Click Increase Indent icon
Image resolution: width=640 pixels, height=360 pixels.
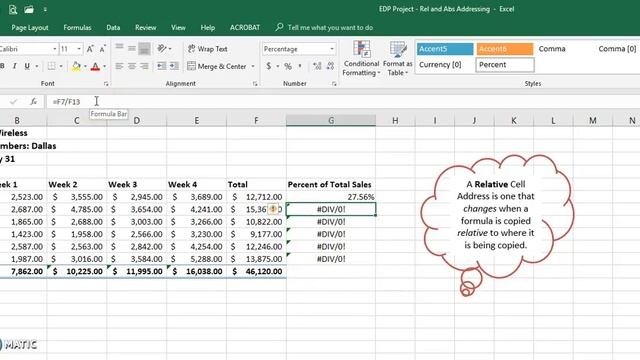pos(174,66)
